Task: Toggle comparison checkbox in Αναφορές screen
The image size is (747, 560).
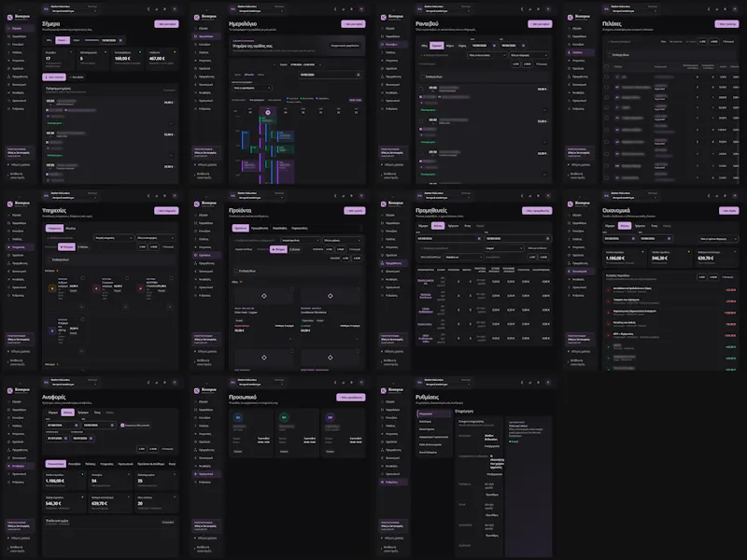Action: (122, 426)
